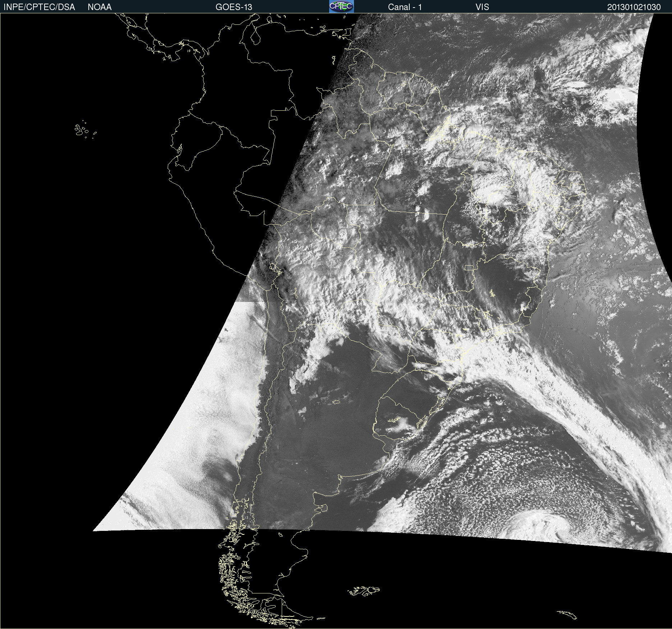Image resolution: width=672 pixels, height=629 pixels.
Task: Click the GOES-13 satellite label
Action: [234, 7]
